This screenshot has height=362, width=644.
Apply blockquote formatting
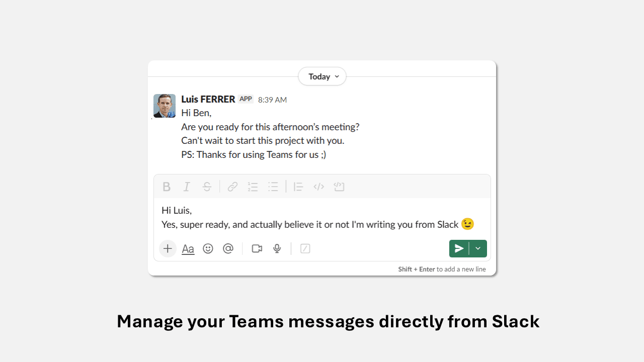pyautogui.click(x=298, y=187)
